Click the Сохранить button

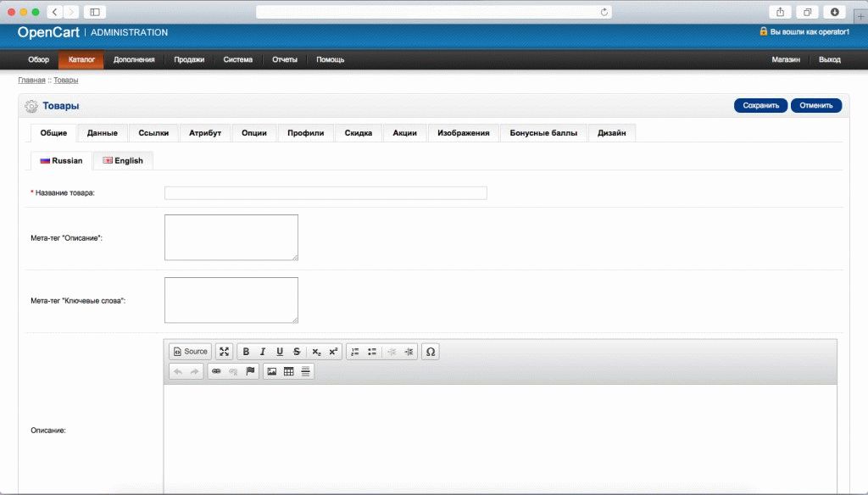coord(760,106)
